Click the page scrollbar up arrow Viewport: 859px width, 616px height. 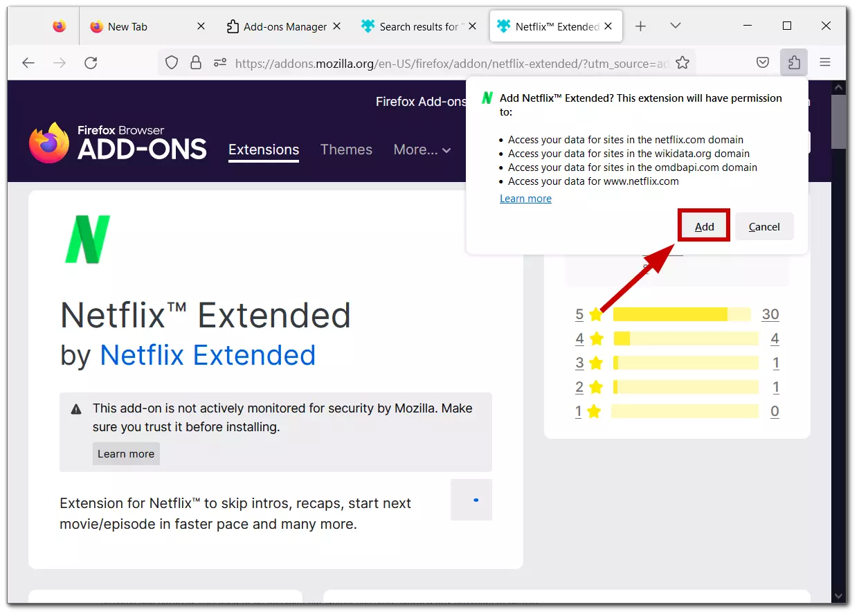click(x=839, y=88)
